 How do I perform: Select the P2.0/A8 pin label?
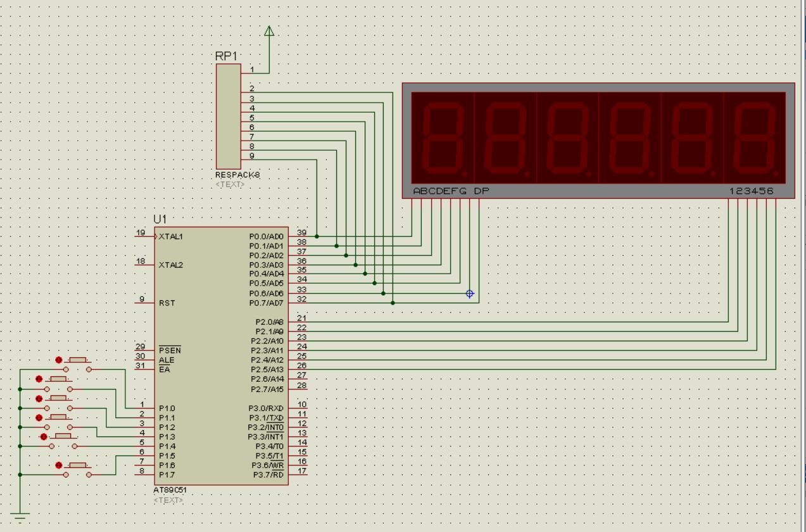[270, 322]
